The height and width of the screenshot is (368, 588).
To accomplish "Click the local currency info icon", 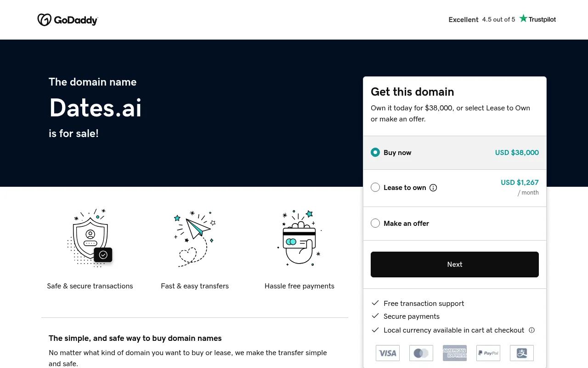I will coord(532,330).
